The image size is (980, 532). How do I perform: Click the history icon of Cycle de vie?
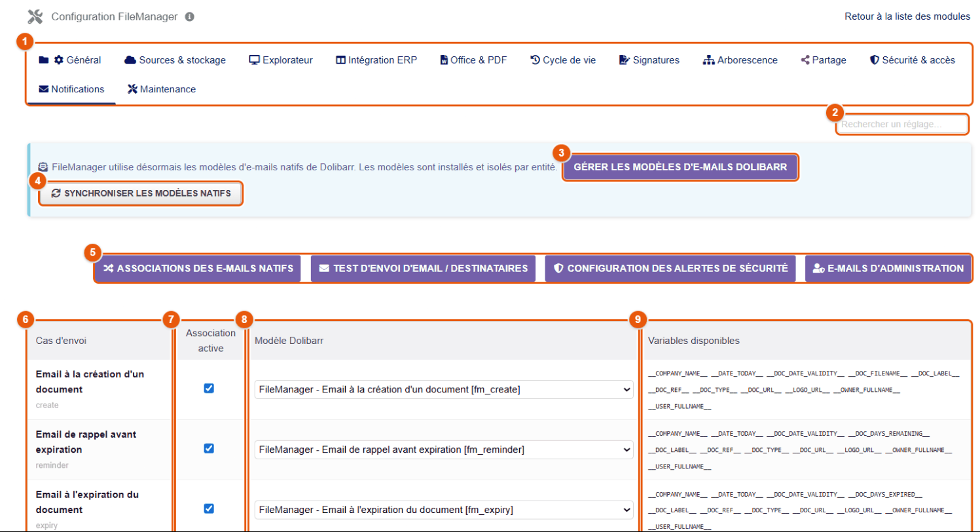click(x=535, y=60)
